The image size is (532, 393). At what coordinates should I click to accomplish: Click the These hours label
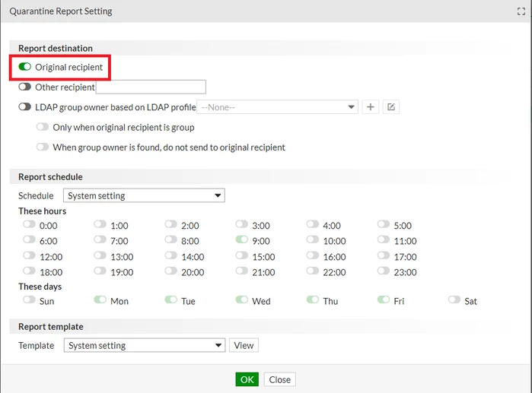(43, 211)
